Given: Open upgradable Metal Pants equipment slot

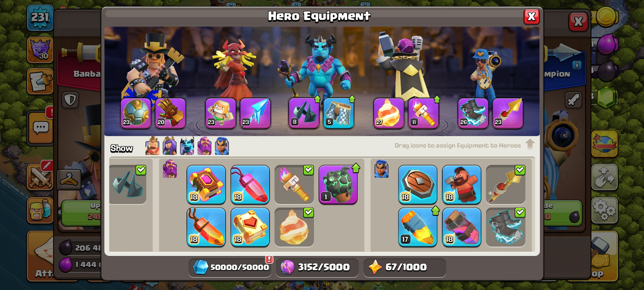Looking at the screenshot, I should click(x=339, y=113).
